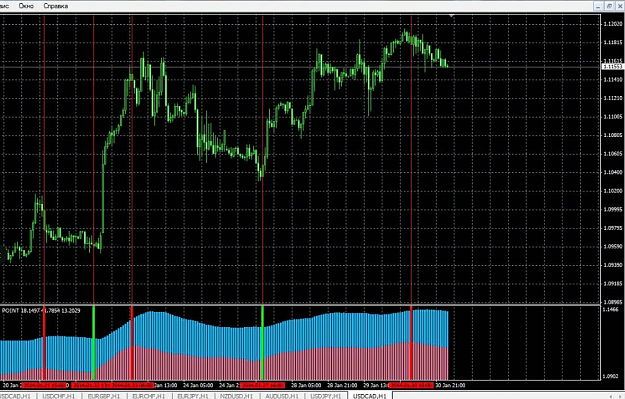Switch to the USDCHF,H1 chart tab
Screen dimensions: 625x399
[x=59, y=396]
